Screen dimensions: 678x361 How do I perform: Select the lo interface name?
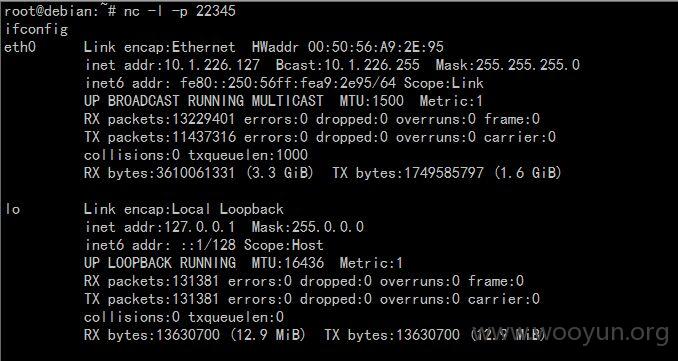pyautogui.click(x=12, y=209)
